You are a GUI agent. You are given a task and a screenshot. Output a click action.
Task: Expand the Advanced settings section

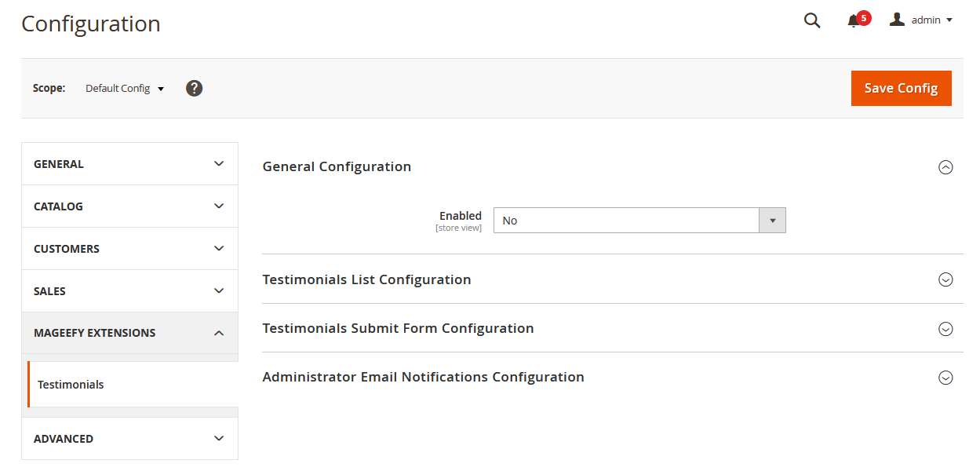[x=129, y=439]
